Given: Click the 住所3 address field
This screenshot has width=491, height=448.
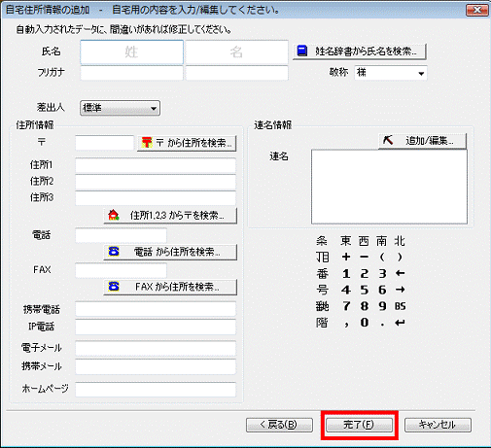Looking at the screenshot, I should 156,198.
